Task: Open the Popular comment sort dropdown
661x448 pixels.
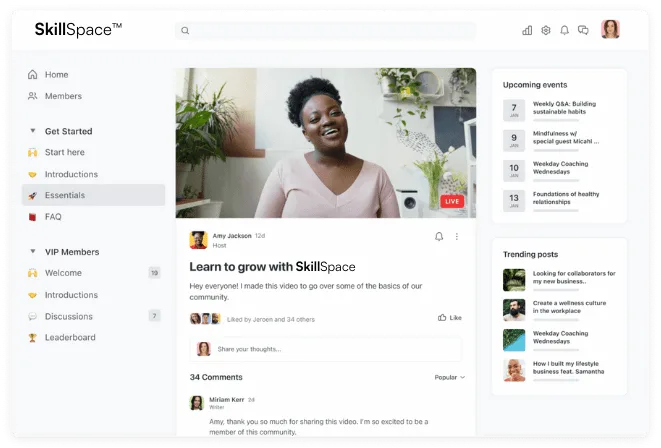Action: tap(450, 377)
